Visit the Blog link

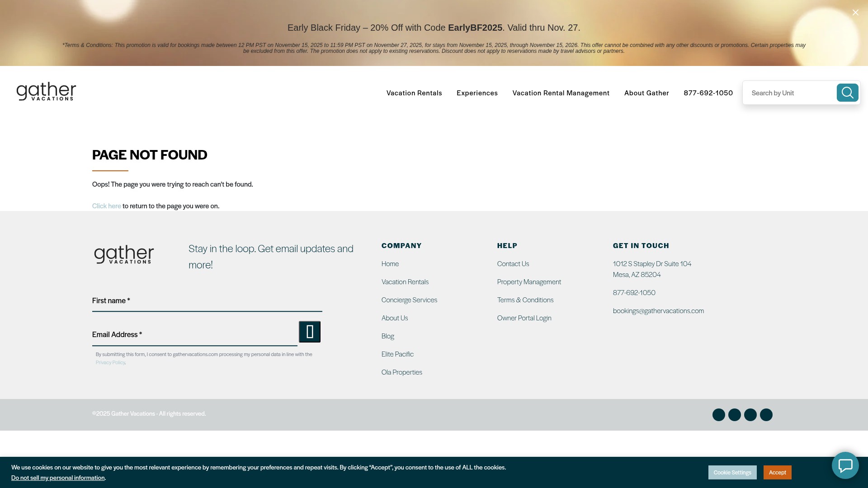[x=388, y=336]
